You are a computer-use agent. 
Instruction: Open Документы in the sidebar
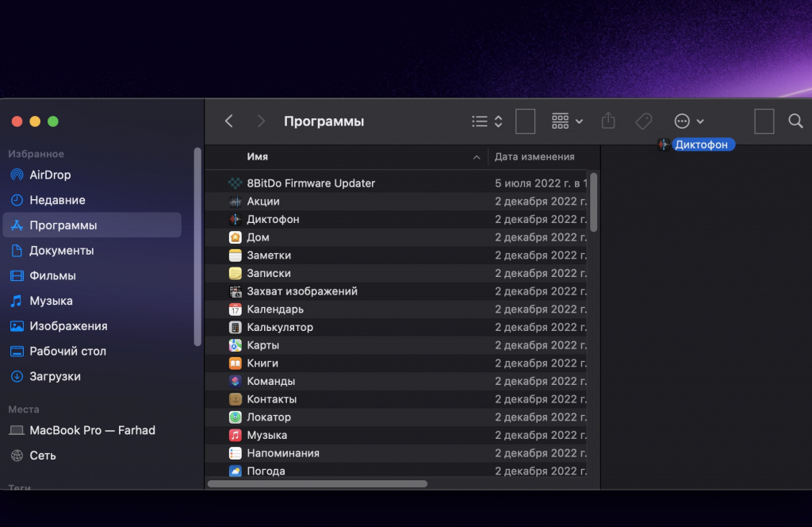[x=61, y=250]
